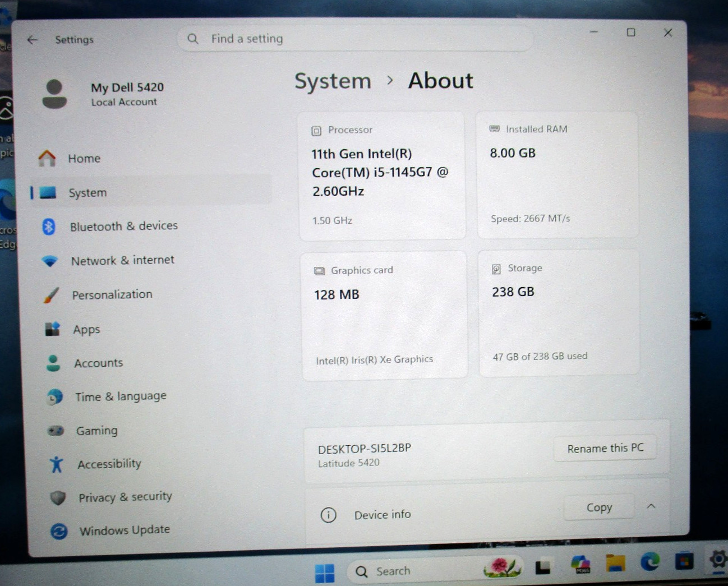Screen dimensions: 728x586
Task: Click the Privacy shield icon
Action: tap(58, 497)
